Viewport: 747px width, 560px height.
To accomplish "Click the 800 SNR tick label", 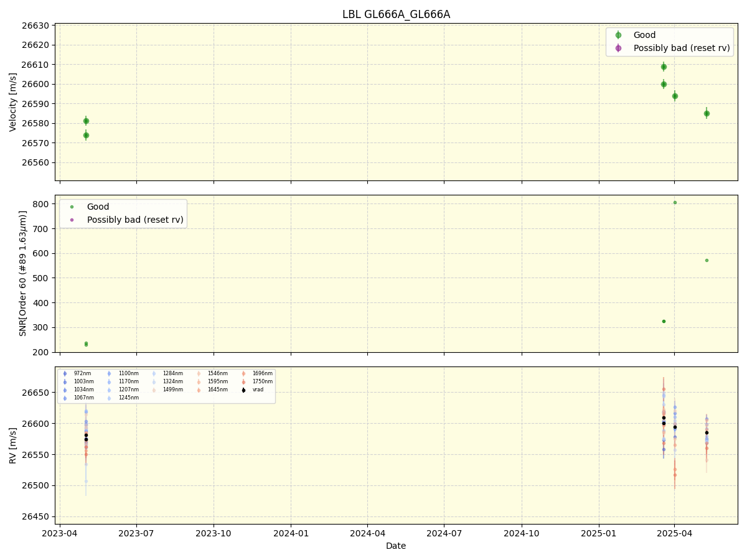I will (41, 203).
